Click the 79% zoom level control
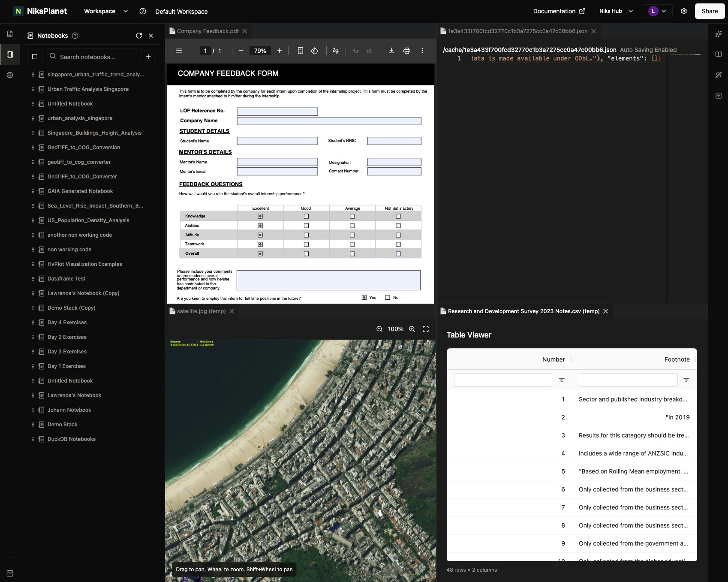728x582 pixels. (260, 51)
